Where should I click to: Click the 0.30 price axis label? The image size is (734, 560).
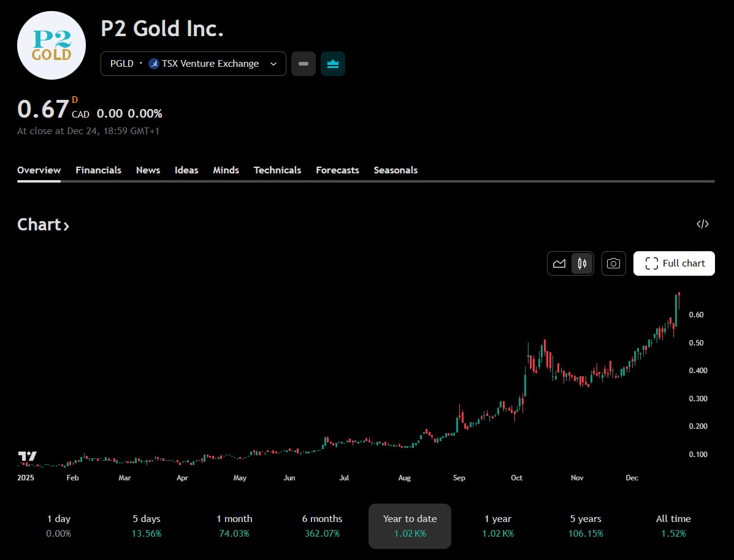pyautogui.click(x=698, y=399)
